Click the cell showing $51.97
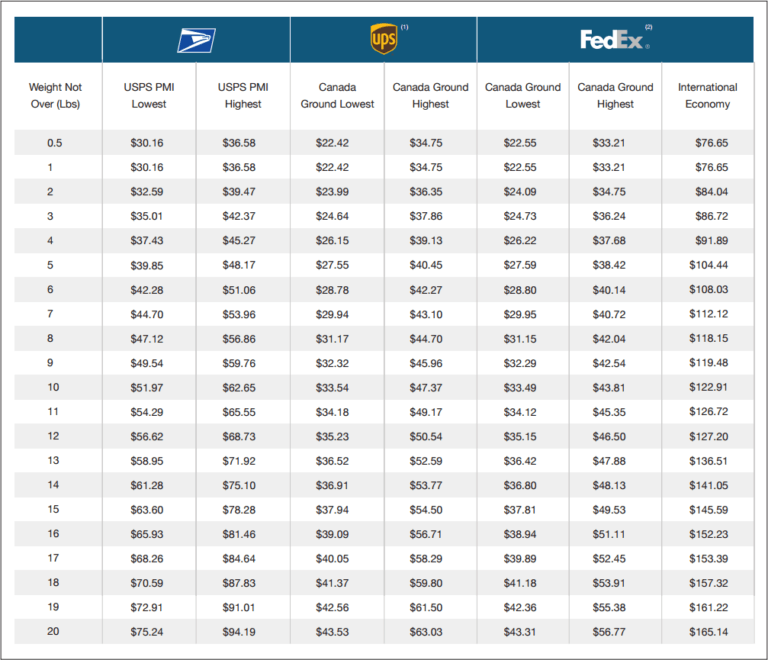 [x=146, y=388]
